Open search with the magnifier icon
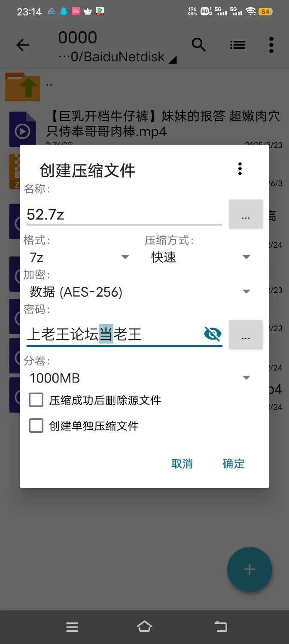This screenshot has height=644, width=289. [199, 45]
